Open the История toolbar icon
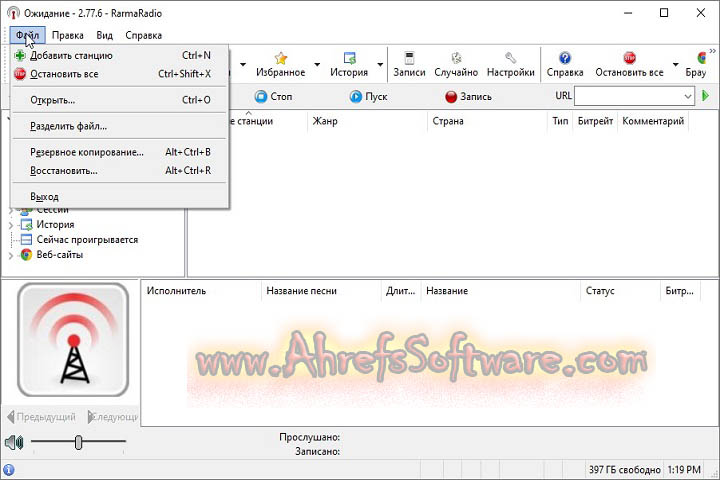 tap(349, 58)
